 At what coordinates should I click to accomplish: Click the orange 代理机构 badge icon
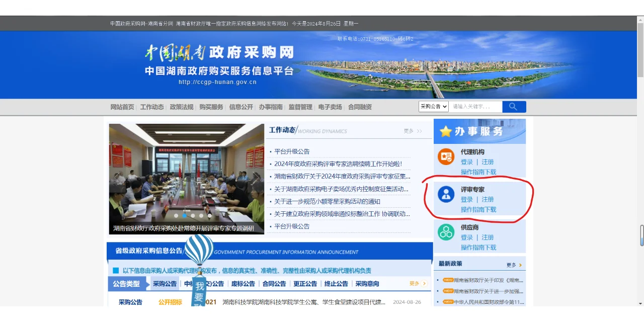[445, 157]
